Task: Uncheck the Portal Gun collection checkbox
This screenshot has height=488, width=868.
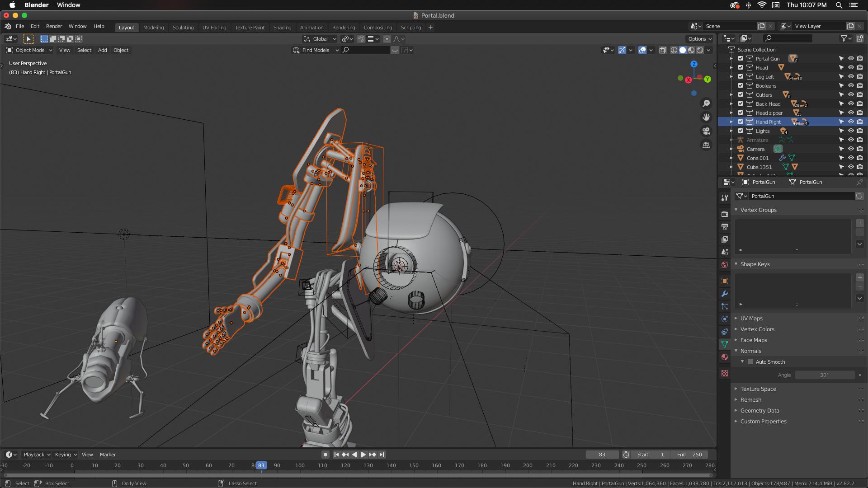Action: [x=741, y=59]
